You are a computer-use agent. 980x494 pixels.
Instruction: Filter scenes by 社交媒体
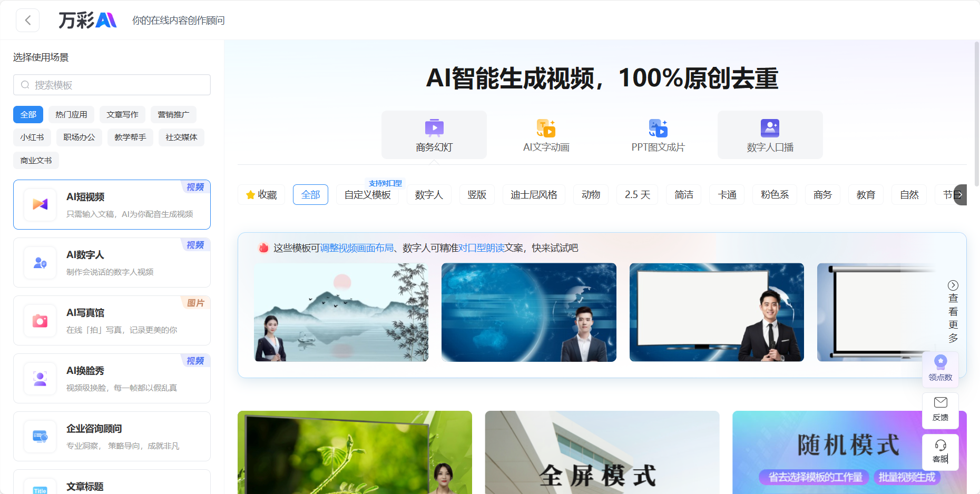181,137
